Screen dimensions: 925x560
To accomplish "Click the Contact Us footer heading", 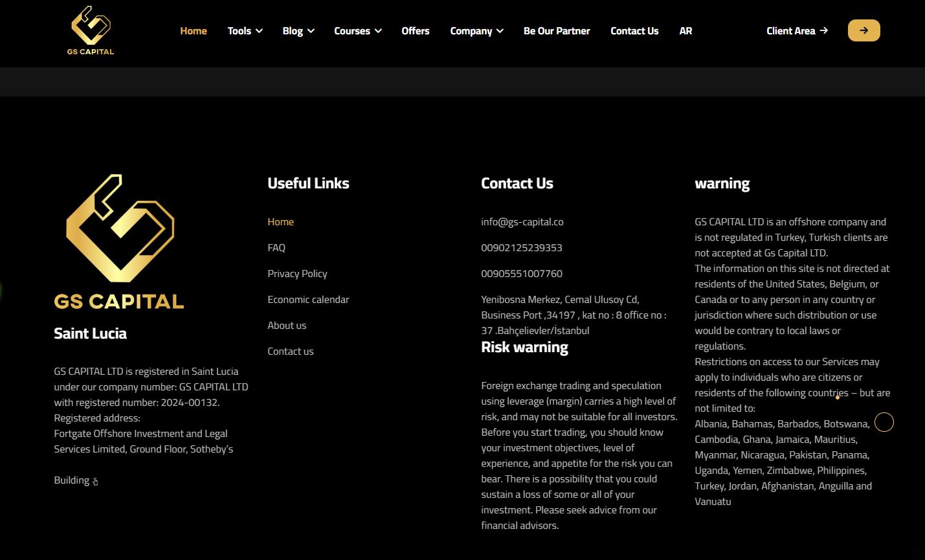I will point(517,183).
